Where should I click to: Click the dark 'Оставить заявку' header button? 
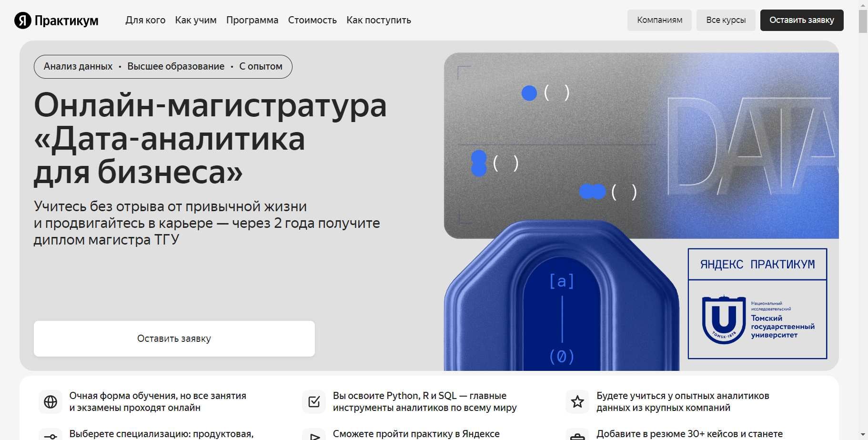(802, 20)
